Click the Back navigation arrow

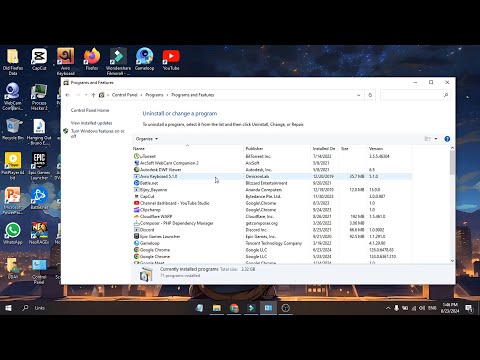[x=68, y=95]
